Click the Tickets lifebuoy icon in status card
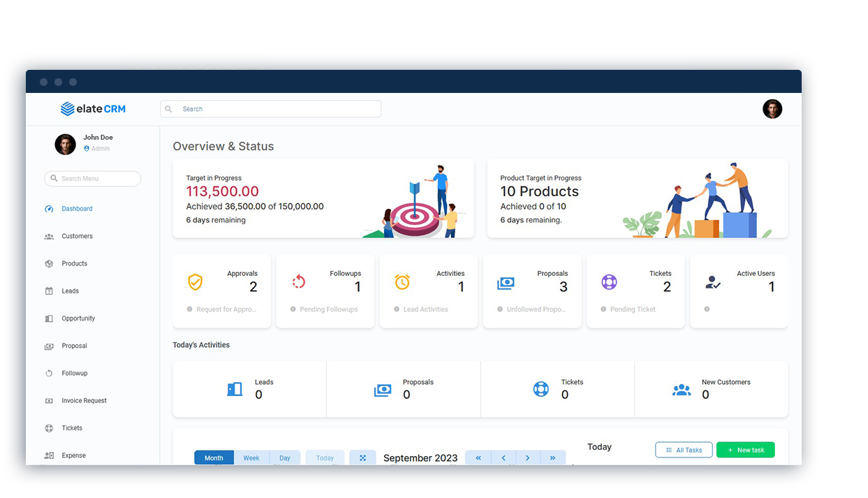Screen dimensions: 868x498 [609, 282]
